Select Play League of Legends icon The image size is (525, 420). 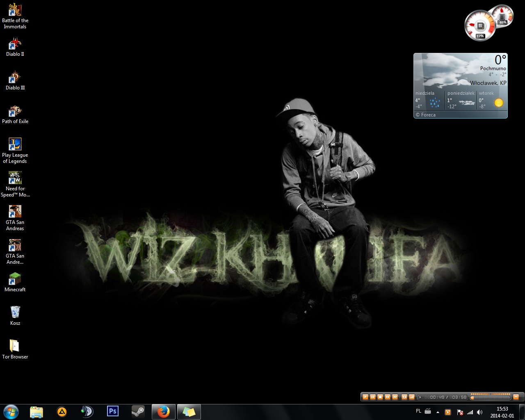click(x=15, y=151)
